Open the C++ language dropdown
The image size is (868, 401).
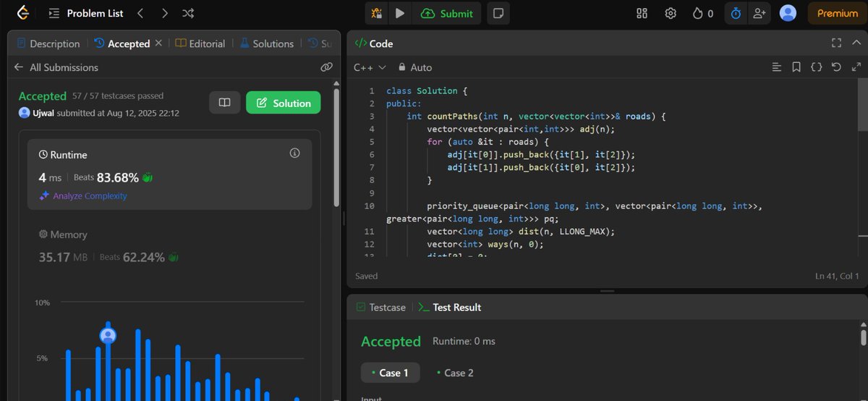click(x=370, y=67)
